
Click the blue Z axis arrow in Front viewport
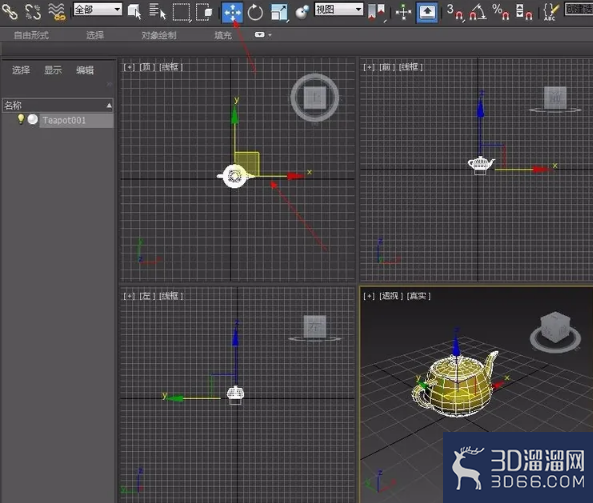(x=480, y=109)
